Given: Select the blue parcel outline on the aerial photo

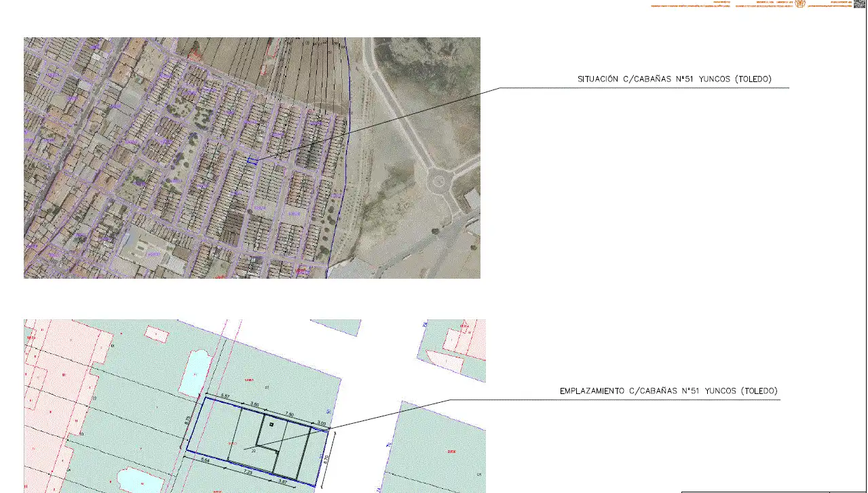Looking at the screenshot, I should pos(252,161).
